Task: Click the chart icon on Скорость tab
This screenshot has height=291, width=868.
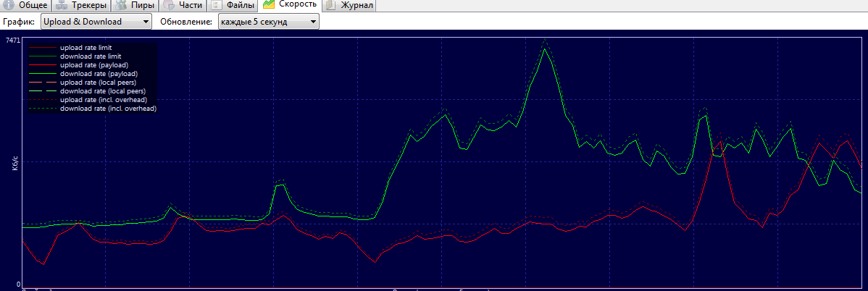Action: [x=269, y=4]
